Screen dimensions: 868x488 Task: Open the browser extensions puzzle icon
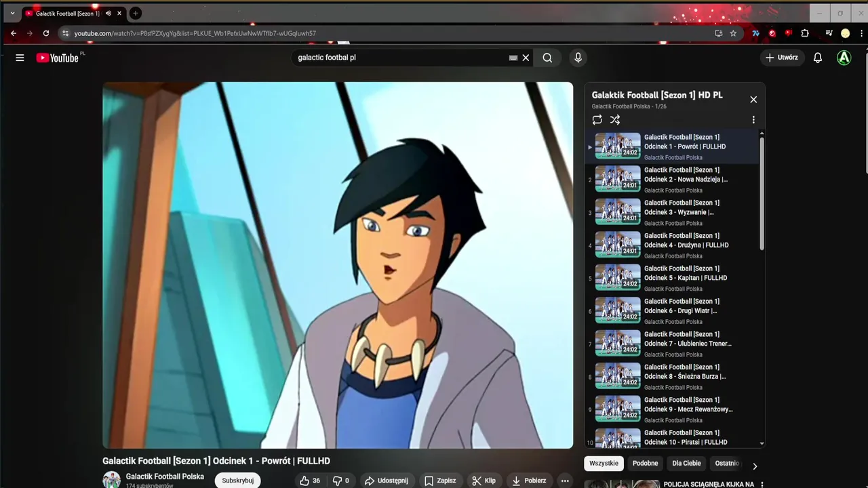coord(805,33)
